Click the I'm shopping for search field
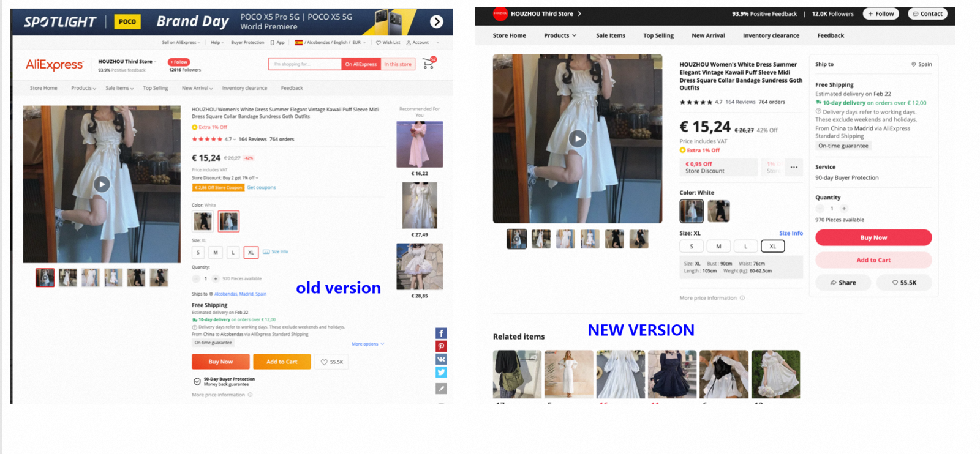980x454 pixels. click(305, 64)
